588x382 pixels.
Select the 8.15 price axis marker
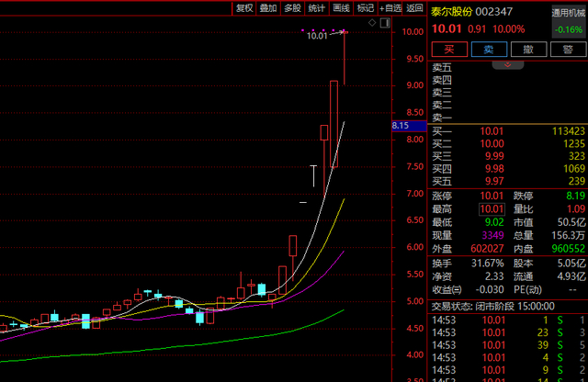point(409,126)
